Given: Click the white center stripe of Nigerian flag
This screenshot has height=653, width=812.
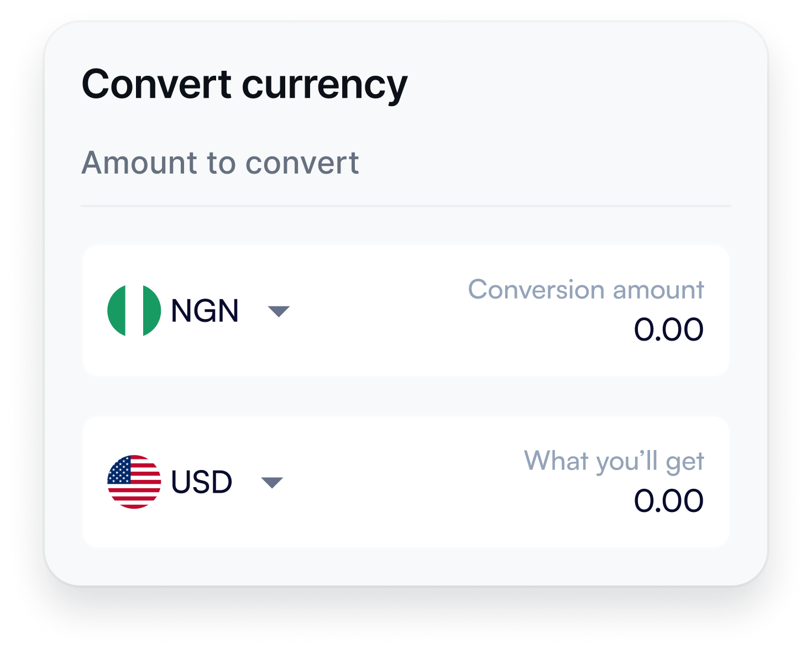Looking at the screenshot, I should click(x=134, y=311).
